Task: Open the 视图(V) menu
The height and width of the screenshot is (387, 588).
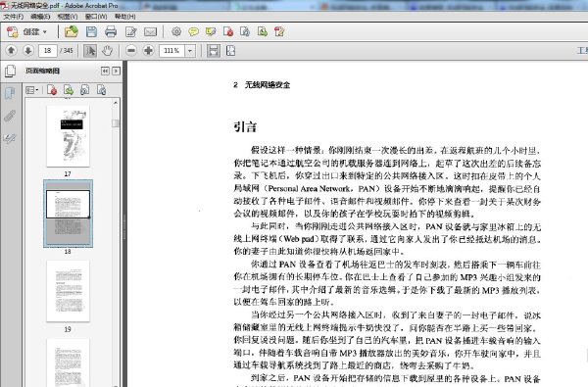Action: (x=68, y=17)
